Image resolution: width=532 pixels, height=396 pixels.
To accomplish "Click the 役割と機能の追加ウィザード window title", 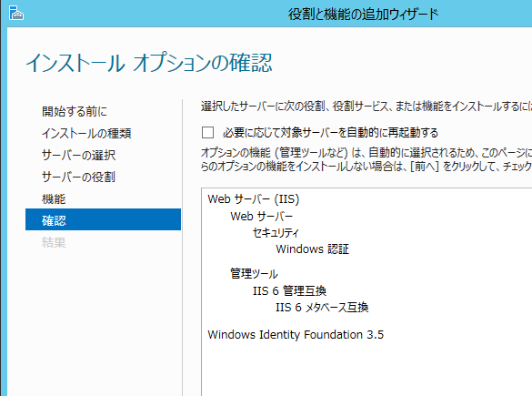I will (x=364, y=15).
